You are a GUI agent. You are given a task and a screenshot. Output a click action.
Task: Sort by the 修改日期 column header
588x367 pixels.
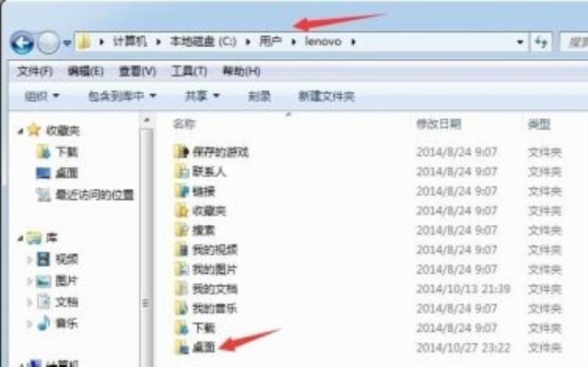438,124
